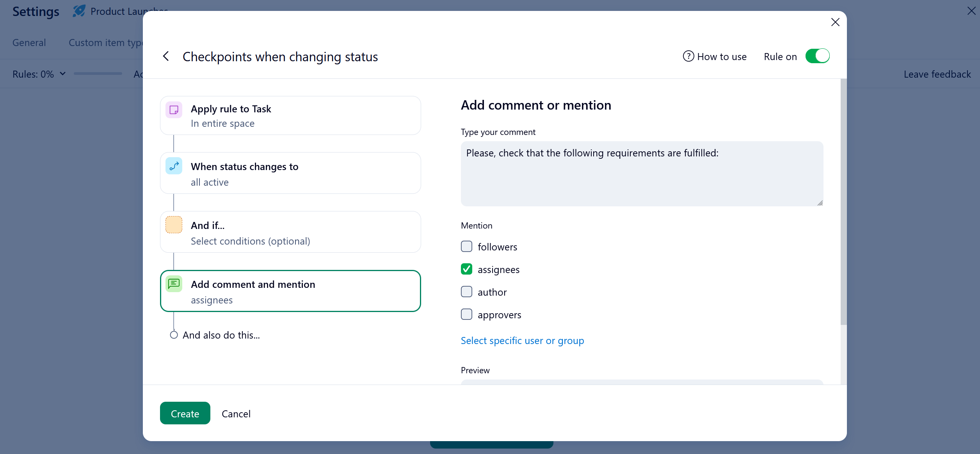Click the green comment icon in action card
The width and height of the screenshot is (980, 454).
click(174, 284)
